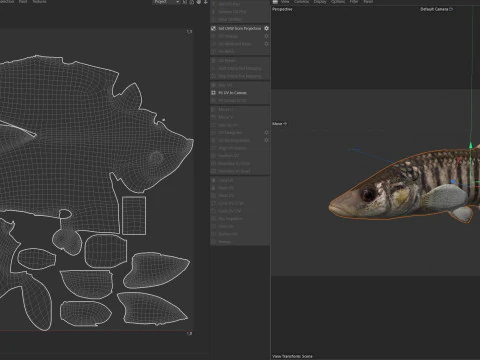Run the UV Unwrap command

[228, 36]
